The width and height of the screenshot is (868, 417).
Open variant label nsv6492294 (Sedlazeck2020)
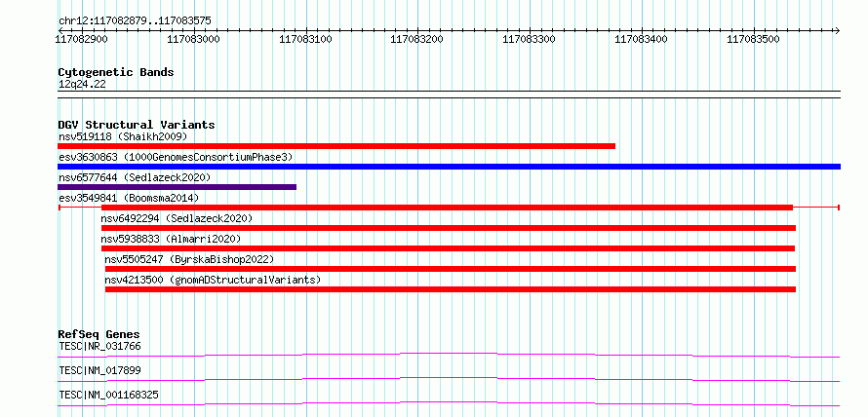pyautogui.click(x=177, y=218)
